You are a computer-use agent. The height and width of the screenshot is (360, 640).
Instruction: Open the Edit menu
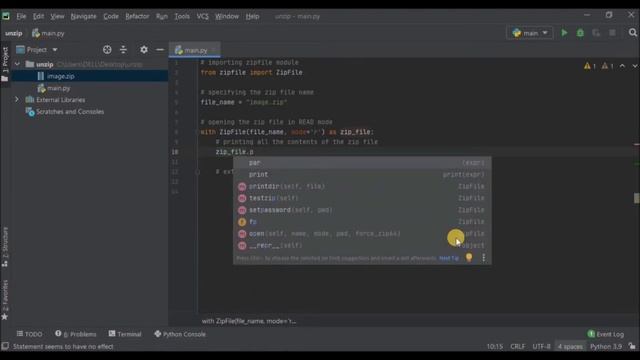pos(38,16)
